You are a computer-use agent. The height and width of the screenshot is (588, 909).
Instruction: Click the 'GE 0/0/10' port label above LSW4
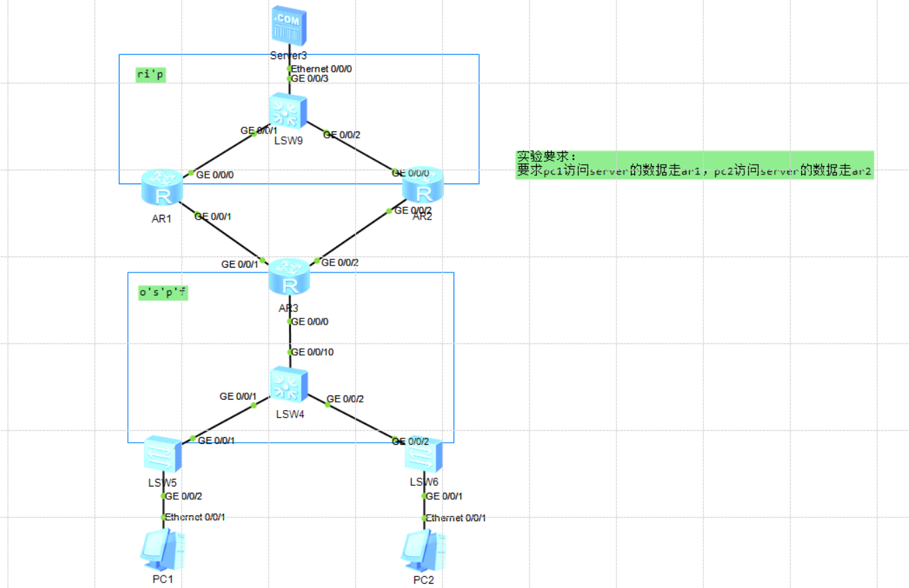pos(312,352)
